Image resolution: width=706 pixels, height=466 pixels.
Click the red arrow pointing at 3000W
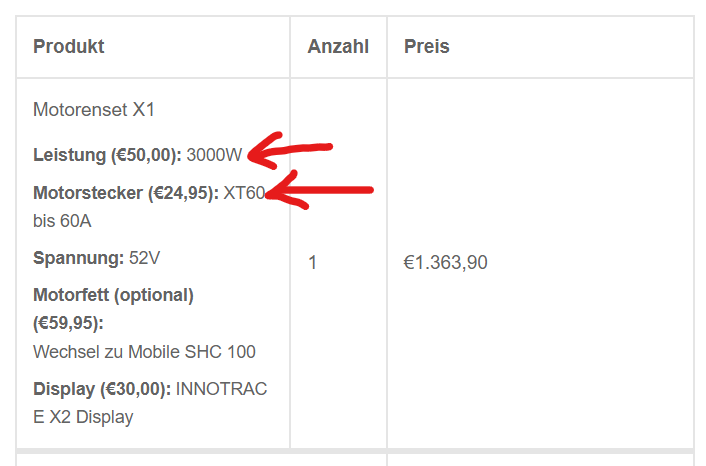290,152
